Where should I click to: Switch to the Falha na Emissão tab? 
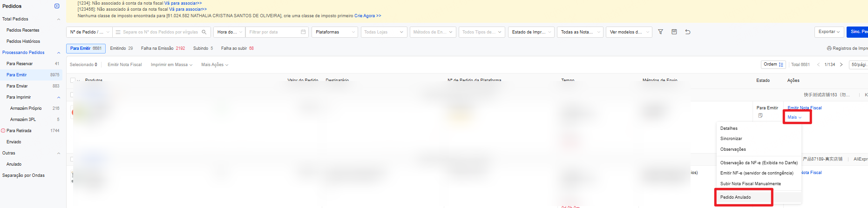(x=163, y=48)
